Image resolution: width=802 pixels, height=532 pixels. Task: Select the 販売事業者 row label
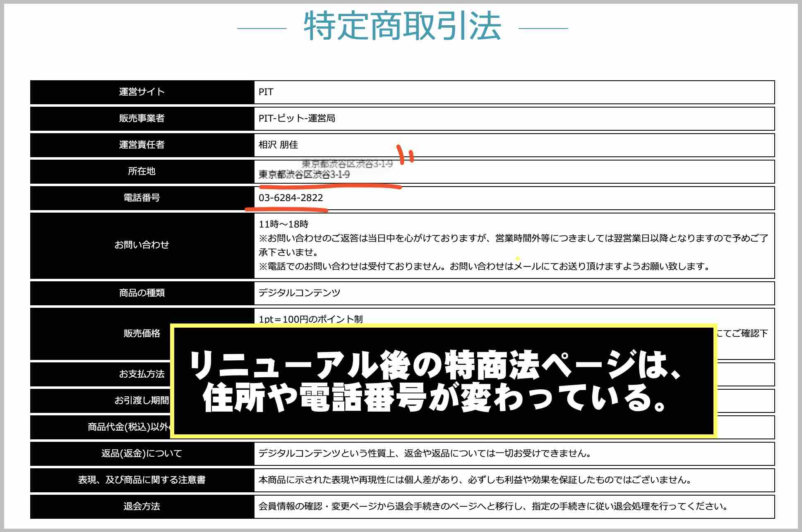click(142, 119)
